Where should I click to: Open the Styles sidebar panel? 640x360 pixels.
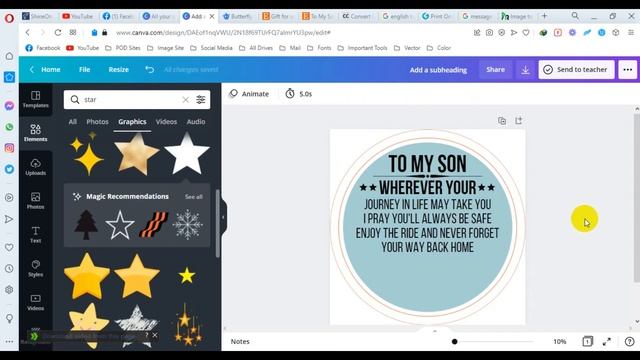click(x=36, y=269)
